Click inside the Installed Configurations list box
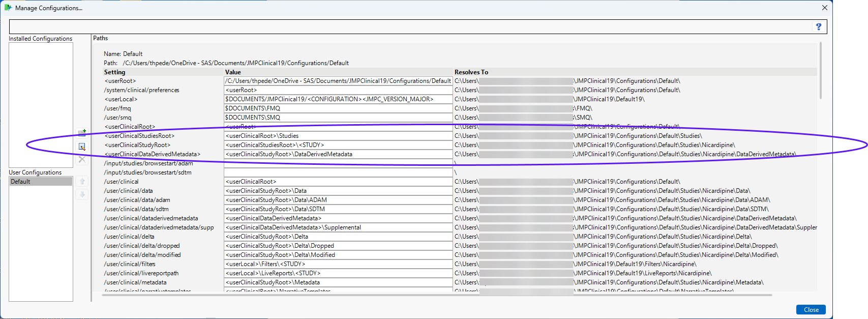This screenshot has height=319, width=868. pos(41,102)
